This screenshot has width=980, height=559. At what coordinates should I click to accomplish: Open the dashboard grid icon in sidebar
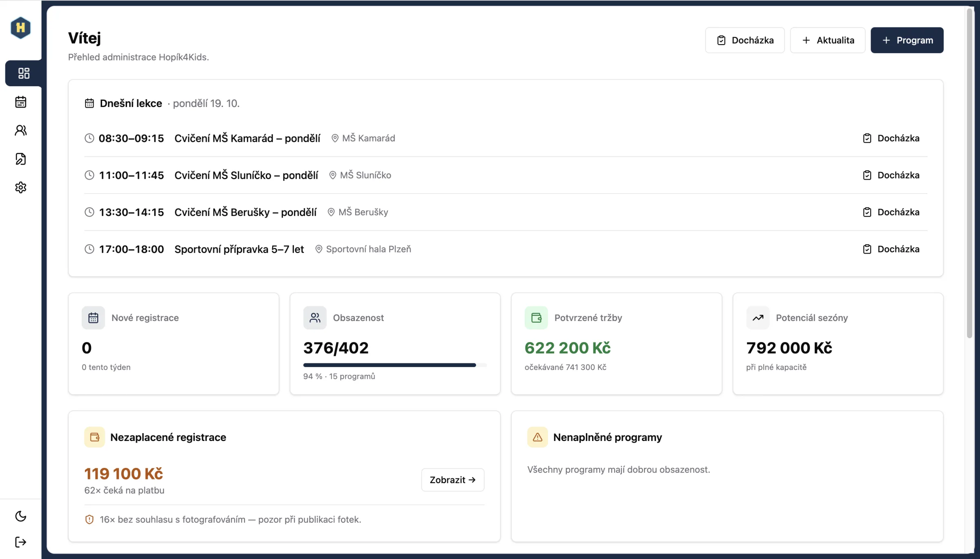pos(24,73)
